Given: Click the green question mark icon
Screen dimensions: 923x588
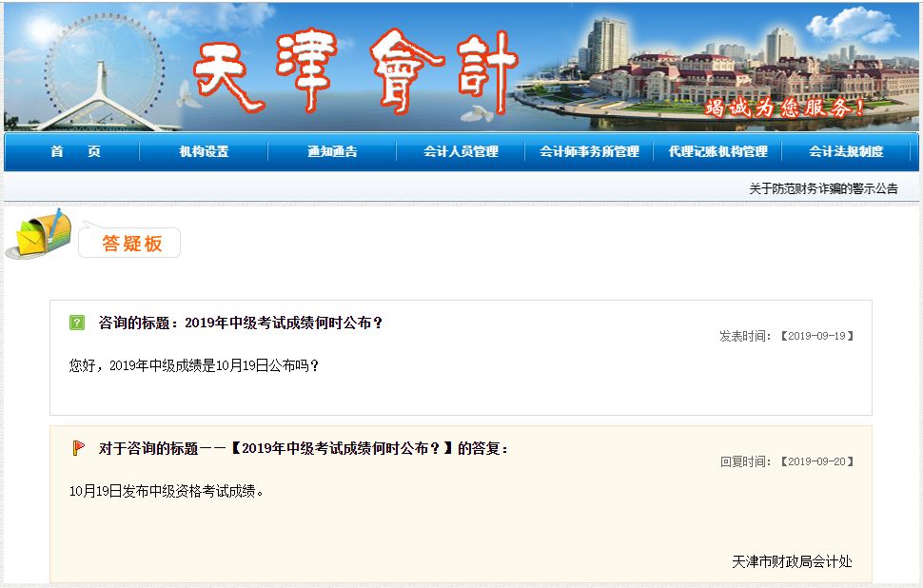Looking at the screenshot, I should point(79,323).
